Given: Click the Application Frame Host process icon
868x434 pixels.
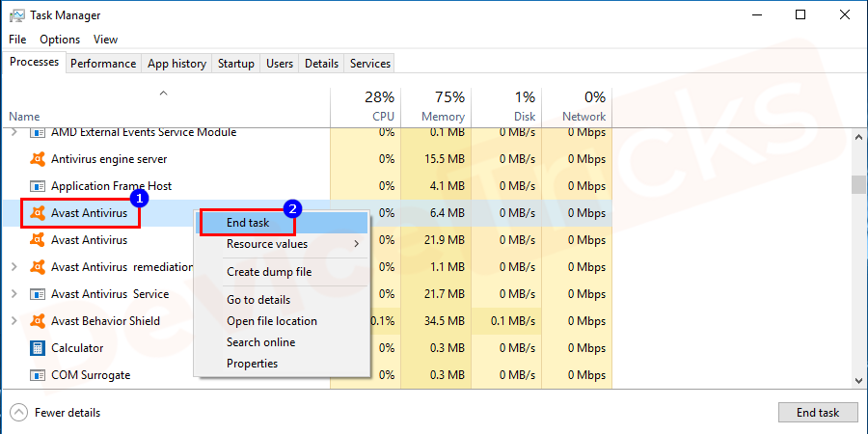Looking at the screenshot, I should [37, 186].
